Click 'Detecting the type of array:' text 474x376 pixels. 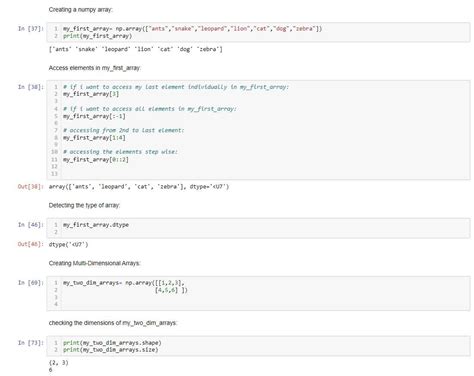[84, 205]
